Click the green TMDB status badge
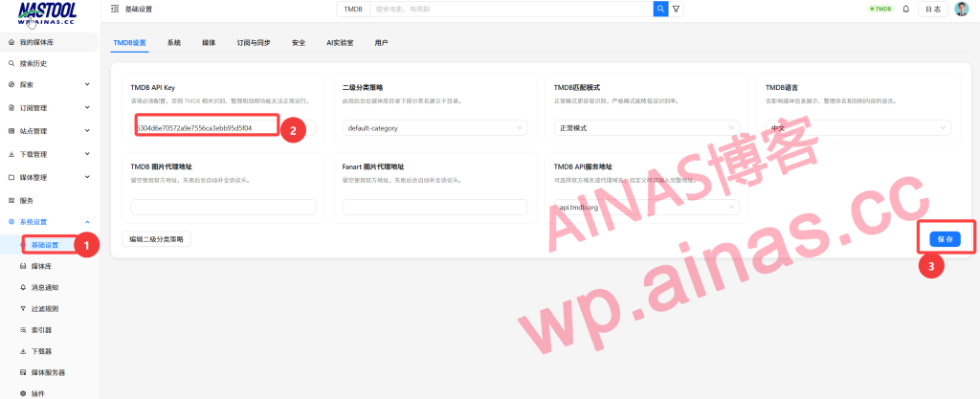Screen dimensions: 980x399 click(881, 9)
